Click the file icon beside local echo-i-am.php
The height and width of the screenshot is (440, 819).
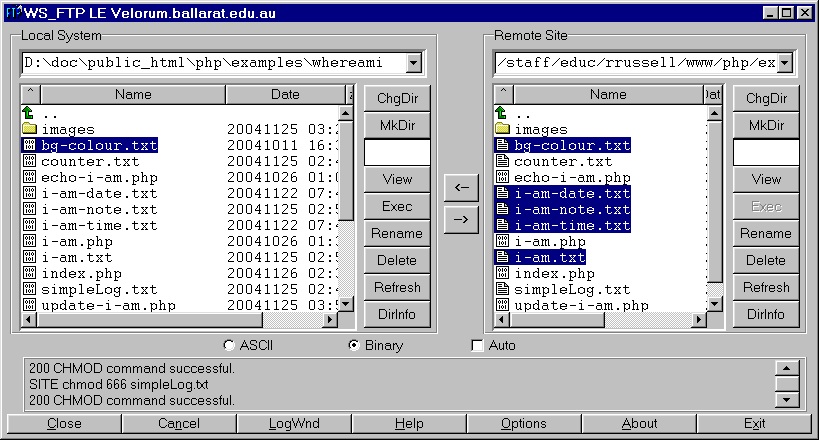pyautogui.click(x=29, y=177)
